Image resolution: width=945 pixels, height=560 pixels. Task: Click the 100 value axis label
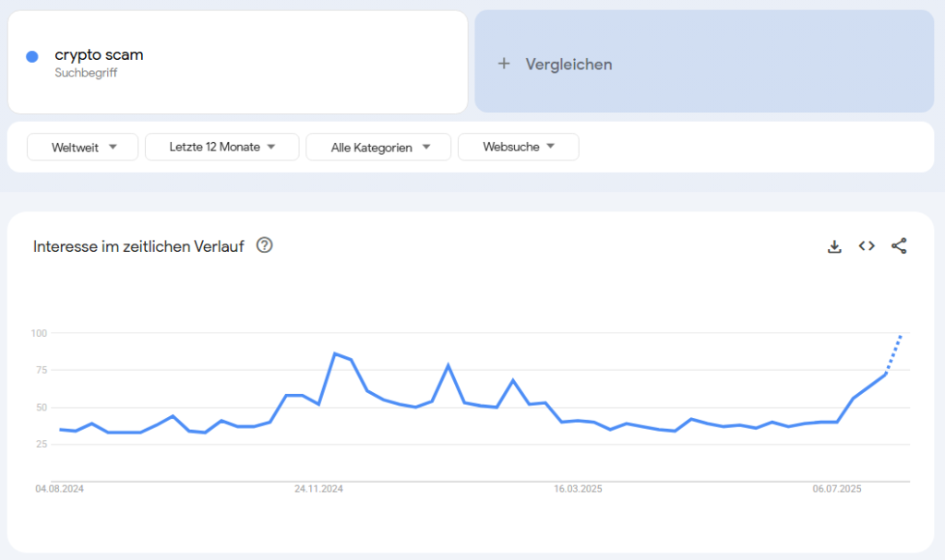coord(39,333)
